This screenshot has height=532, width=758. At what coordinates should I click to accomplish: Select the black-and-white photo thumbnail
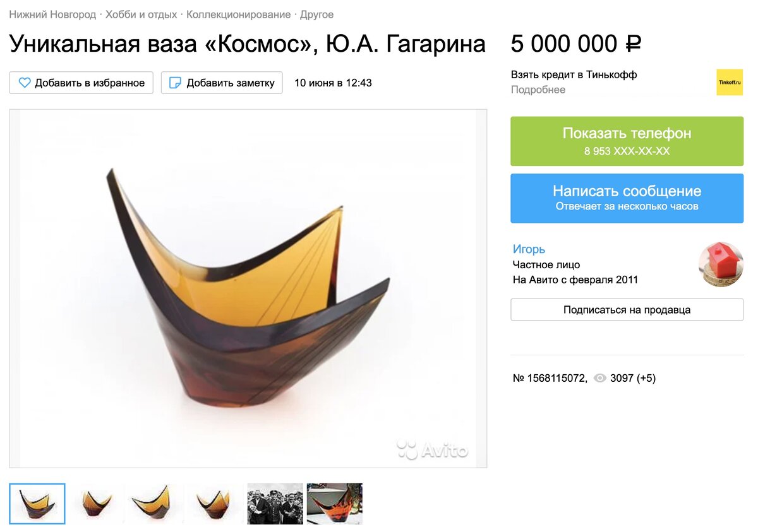[x=275, y=504]
